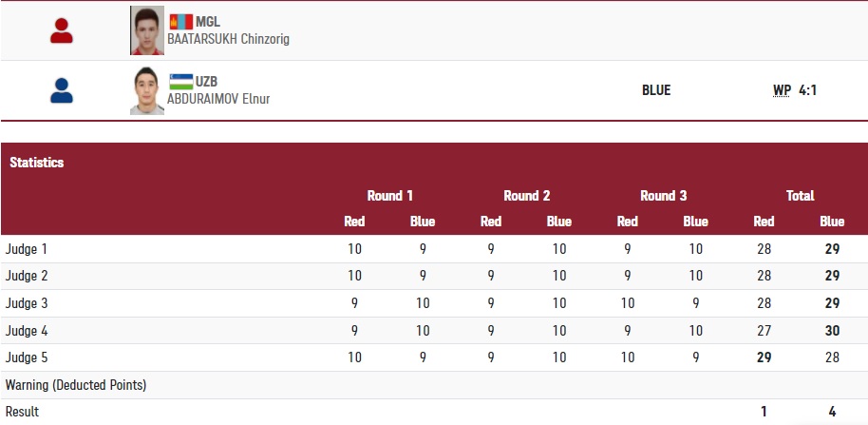This screenshot has width=868, height=425.
Task: Click the BLUE winner label
Action: pos(656,90)
